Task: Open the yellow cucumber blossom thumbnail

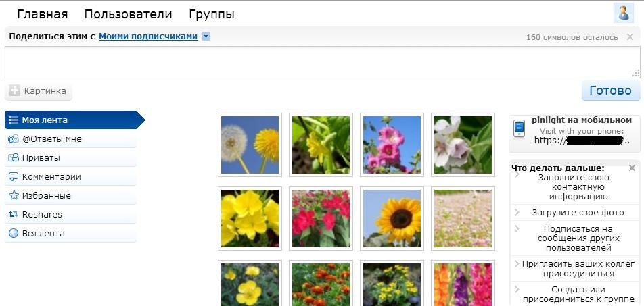Action: click(x=321, y=145)
